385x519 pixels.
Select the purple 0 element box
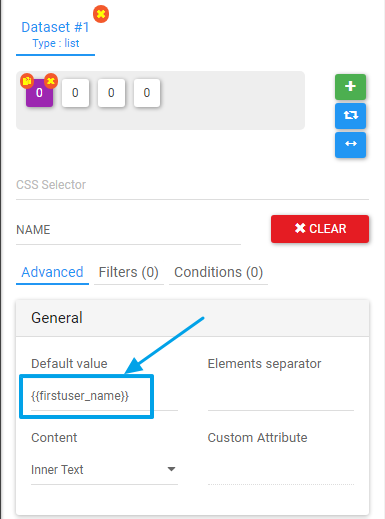click(39, 93)
